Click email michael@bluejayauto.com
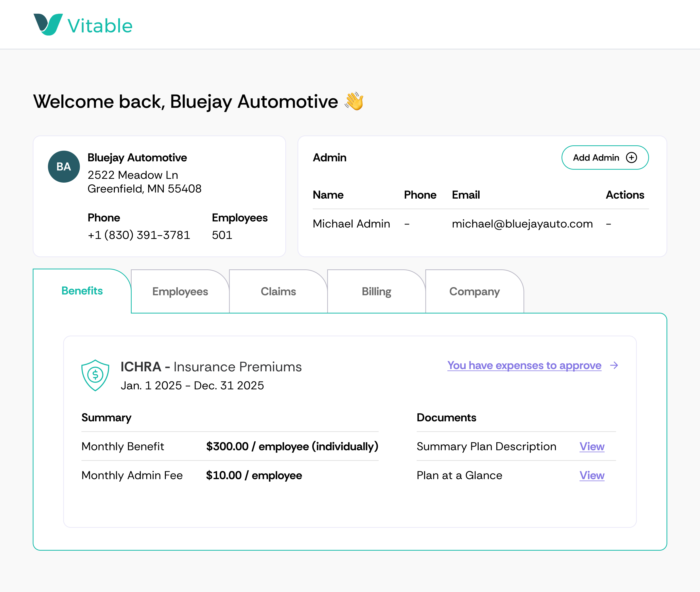The width and height of the screenshot is (700, 592). coord(522,223)
